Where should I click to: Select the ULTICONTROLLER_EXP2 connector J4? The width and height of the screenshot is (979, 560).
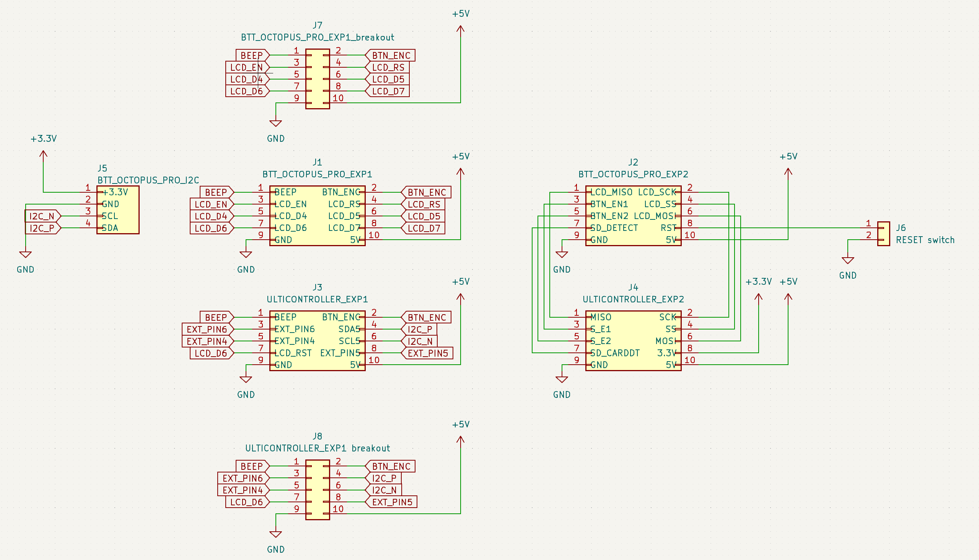click(x=633, y=340)
